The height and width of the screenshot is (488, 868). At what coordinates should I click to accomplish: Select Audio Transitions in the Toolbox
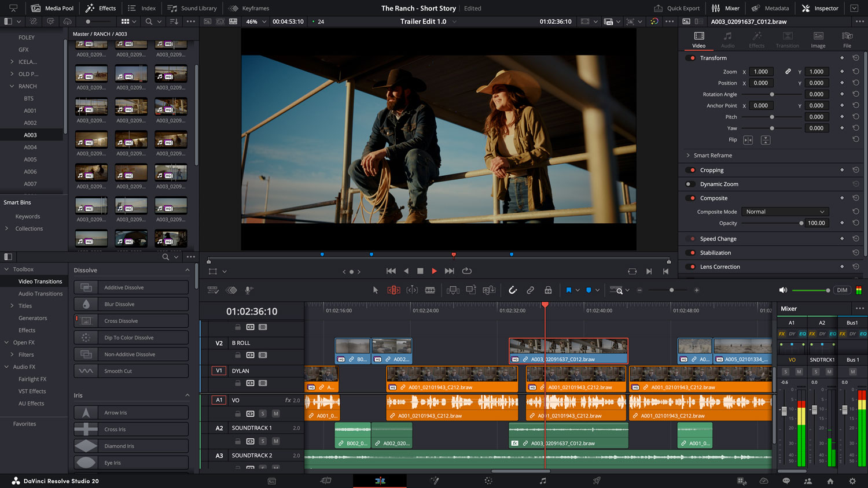(41, 294)
